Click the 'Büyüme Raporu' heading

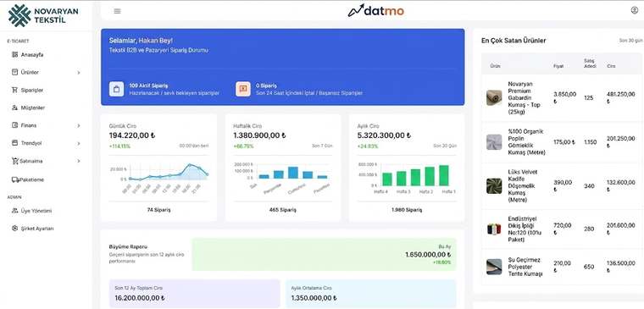point(128,246)
